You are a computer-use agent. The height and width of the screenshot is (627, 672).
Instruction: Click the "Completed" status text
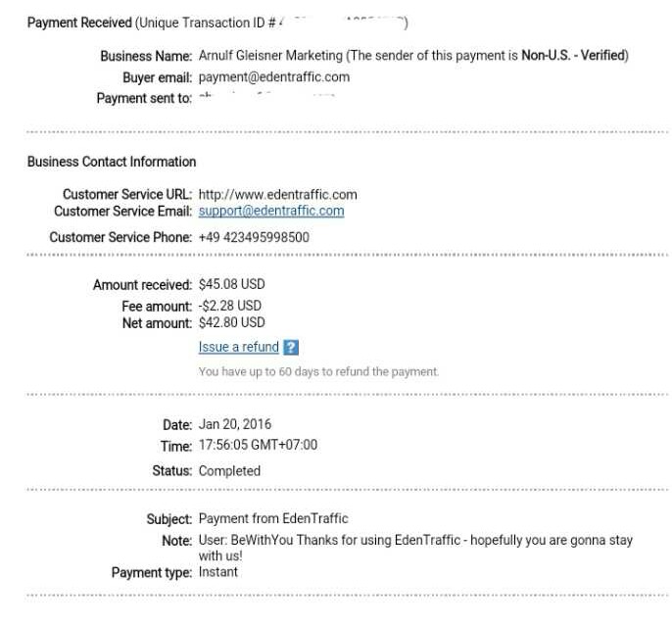point(229,470)
